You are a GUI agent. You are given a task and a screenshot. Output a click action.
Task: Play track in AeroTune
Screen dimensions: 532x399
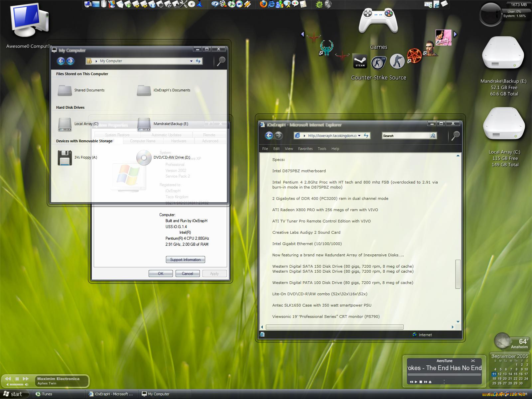click(x=416, y=382)
